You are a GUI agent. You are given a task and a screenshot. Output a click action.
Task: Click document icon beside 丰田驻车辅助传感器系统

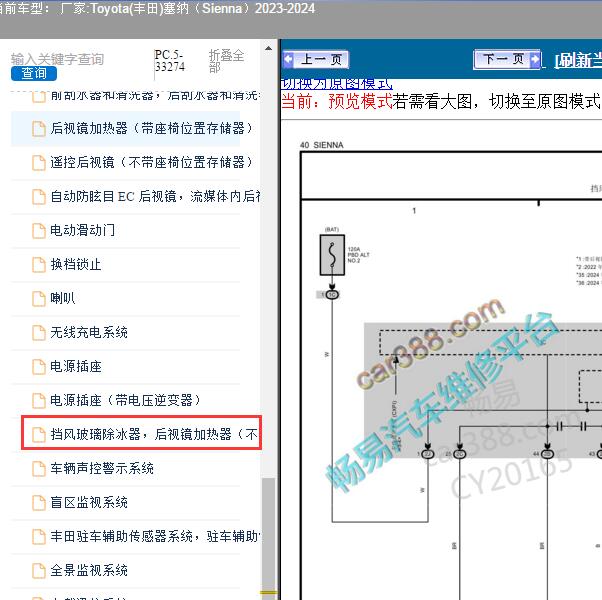(x=39, y=537)
